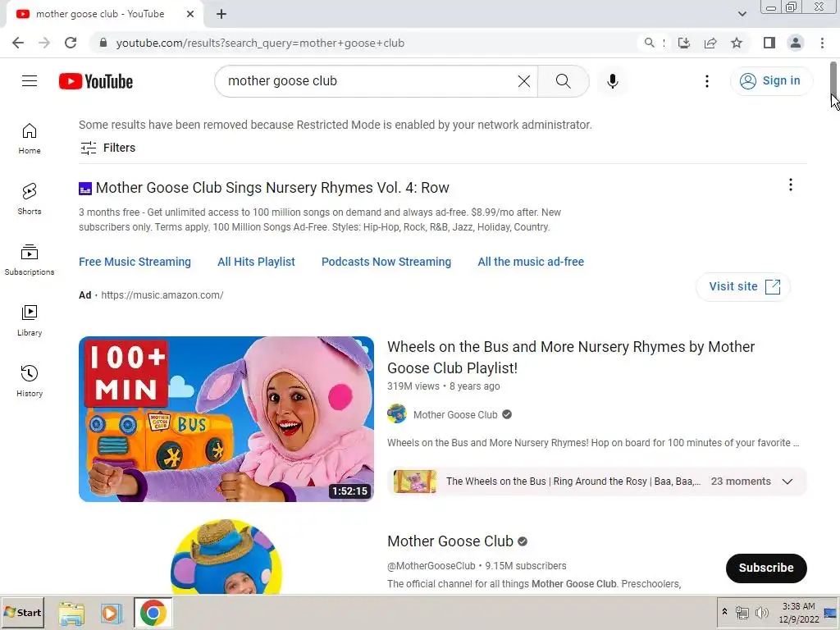Click the Mother Goose Club channel name under video
The image size is (840, 630).
455,414
